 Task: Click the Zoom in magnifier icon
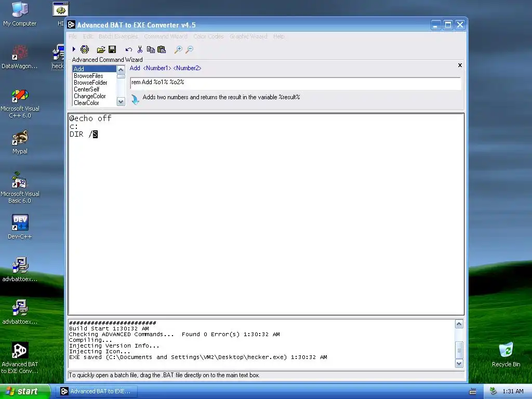(x=178, y=50)
